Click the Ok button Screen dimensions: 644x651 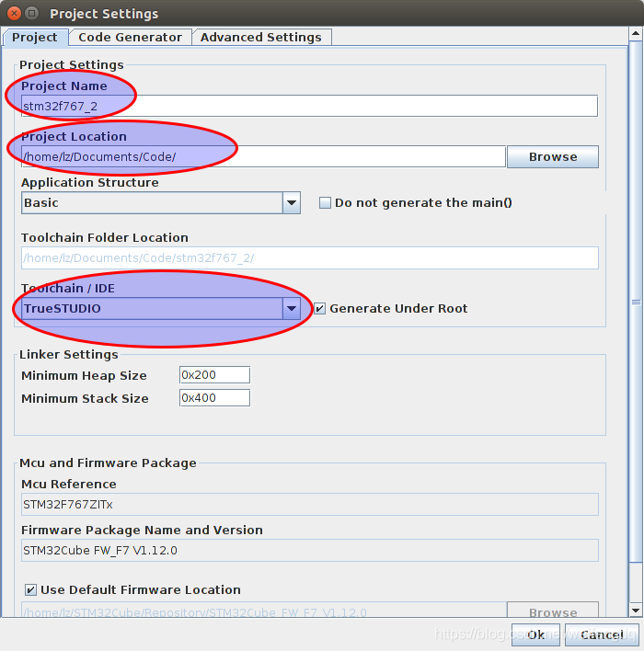pyautogui.click(x=535, y=634)
